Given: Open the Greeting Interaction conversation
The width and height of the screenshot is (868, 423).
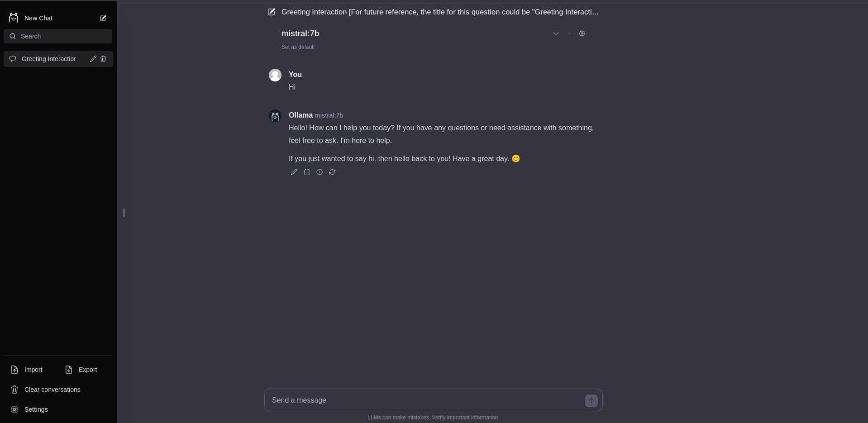Looking at the screenshot, I should click(x=48, y=59).
